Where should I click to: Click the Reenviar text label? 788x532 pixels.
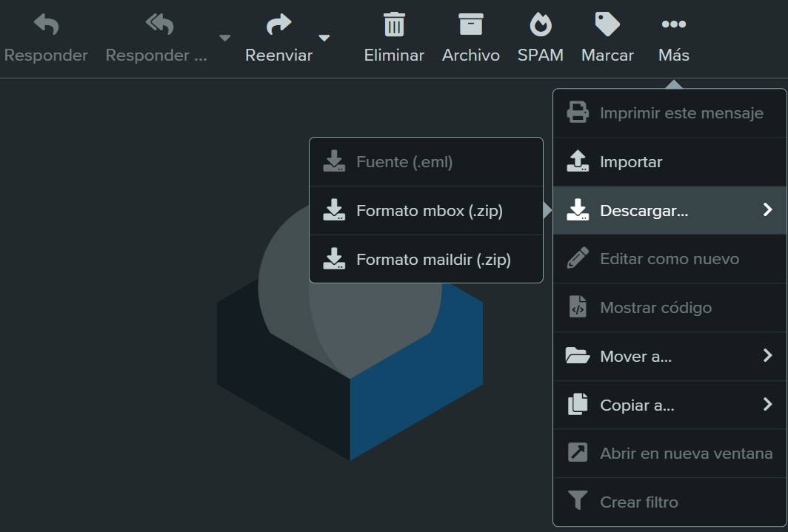pos(279,55)
